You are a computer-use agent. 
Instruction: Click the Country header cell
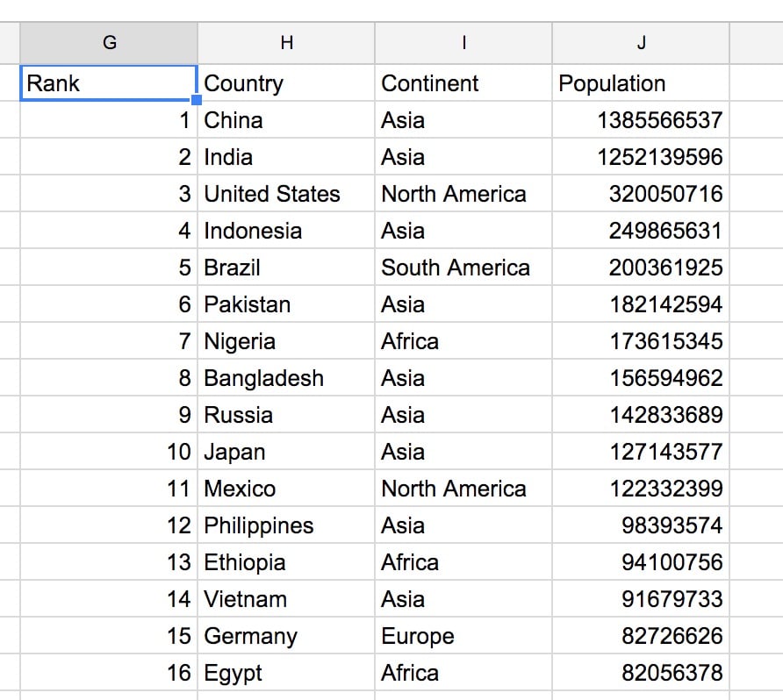pyautogui.click(x=286, y=82)
